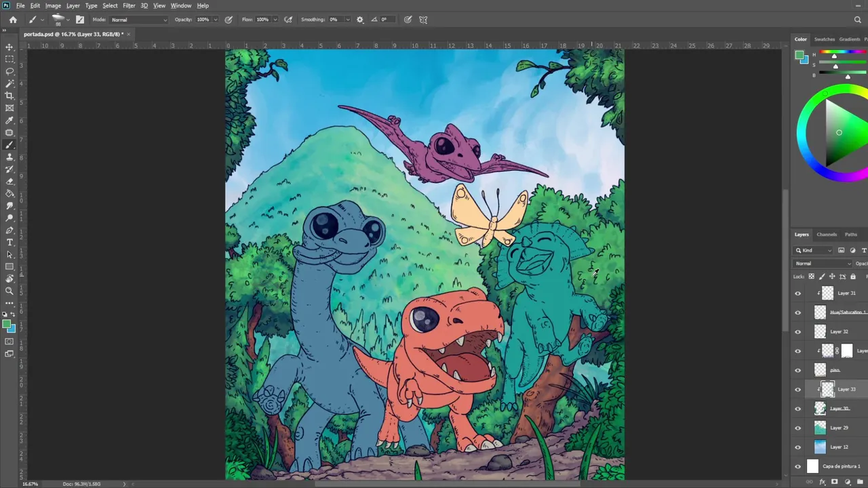Select the Clone Stamp tool
Screen dimensions: 868x488
click(x=9, y=157)
